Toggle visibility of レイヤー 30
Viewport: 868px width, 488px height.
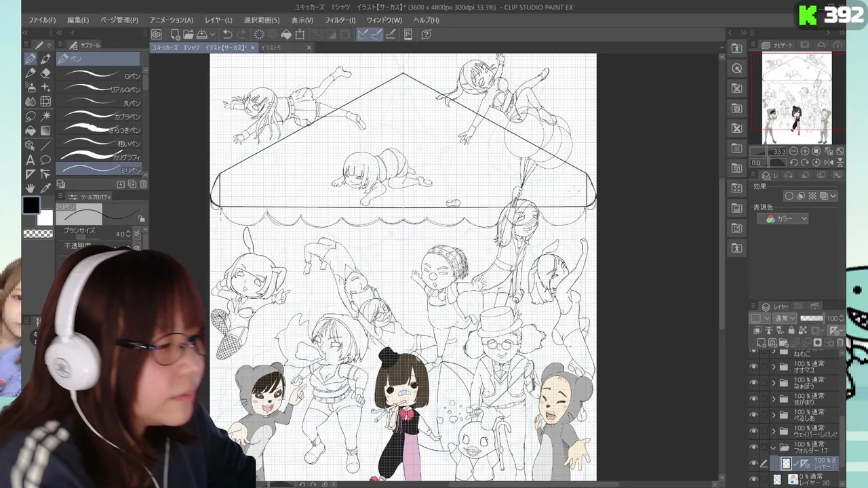[753, 479]
